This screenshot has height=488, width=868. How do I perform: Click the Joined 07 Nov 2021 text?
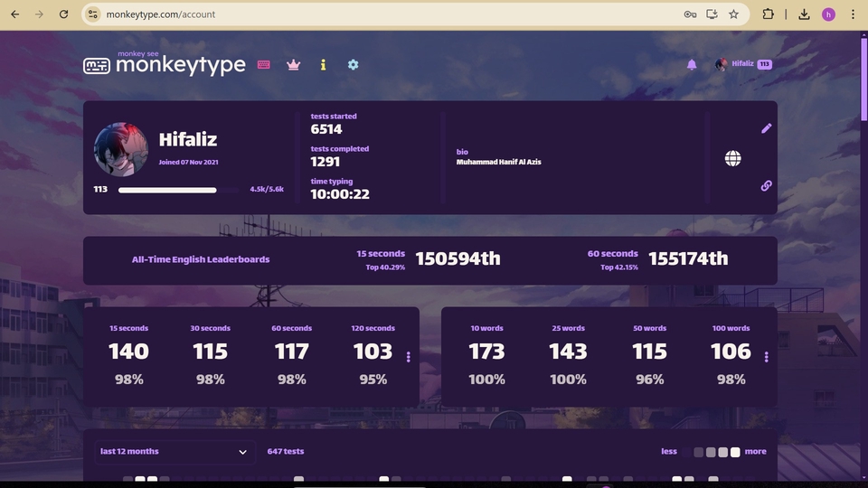click(188, 162)
